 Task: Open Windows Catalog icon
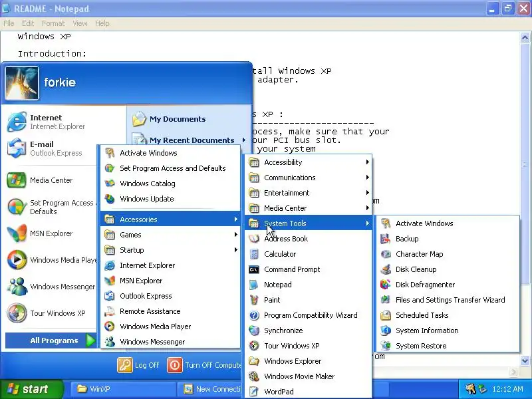coord(110,184)
